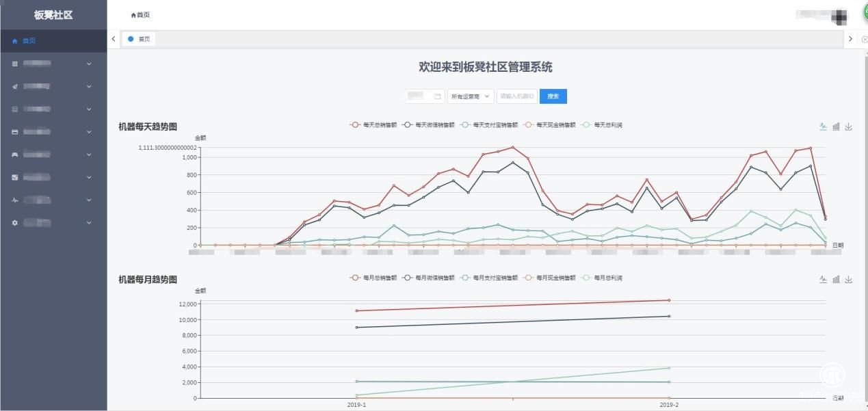
Task: Click the blue 搜索 search button
Action: [553, 96]
